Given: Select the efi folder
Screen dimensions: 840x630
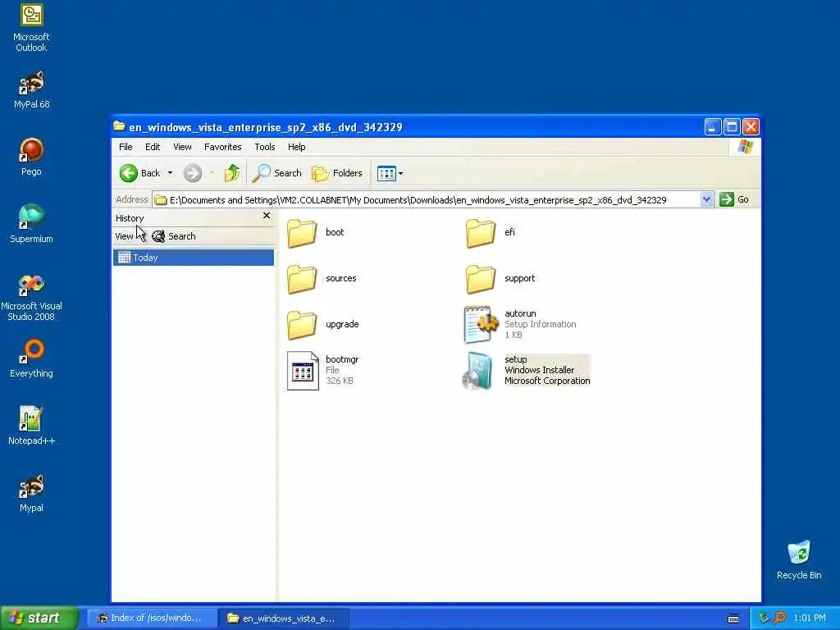Looking at the screenshot, I should (x=491, y=232).
